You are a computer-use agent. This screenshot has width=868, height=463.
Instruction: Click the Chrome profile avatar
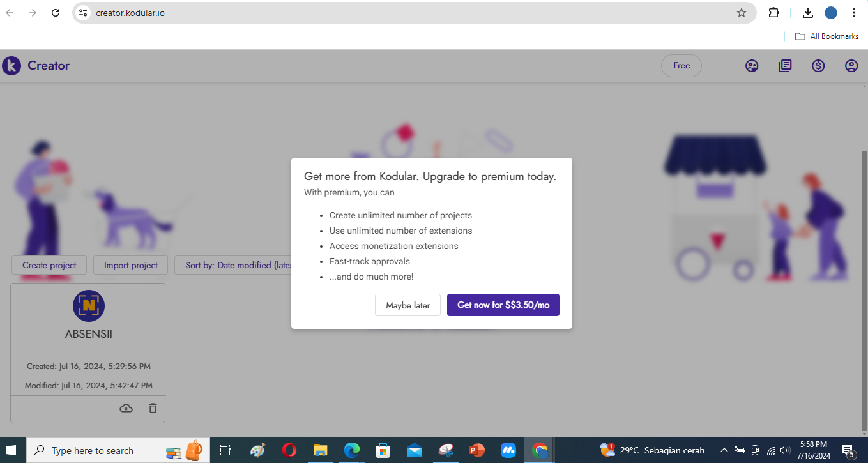pos(831,13)
